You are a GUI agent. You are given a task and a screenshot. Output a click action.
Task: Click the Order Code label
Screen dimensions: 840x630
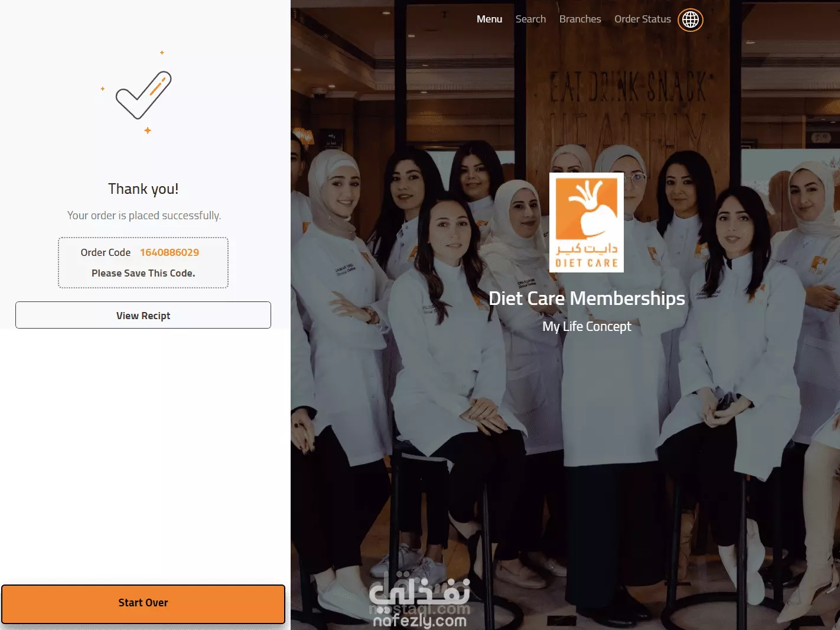coord(106,252)
